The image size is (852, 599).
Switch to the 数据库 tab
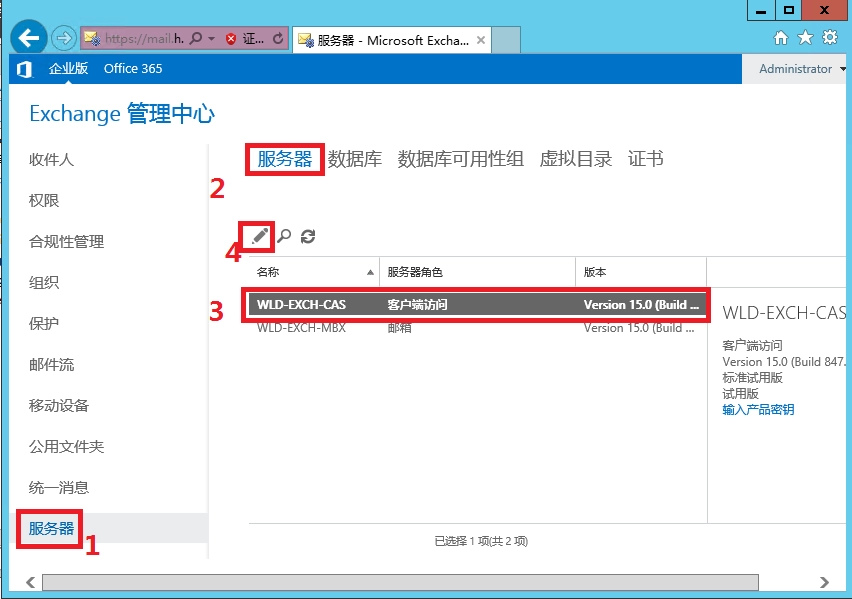point(354,159)
